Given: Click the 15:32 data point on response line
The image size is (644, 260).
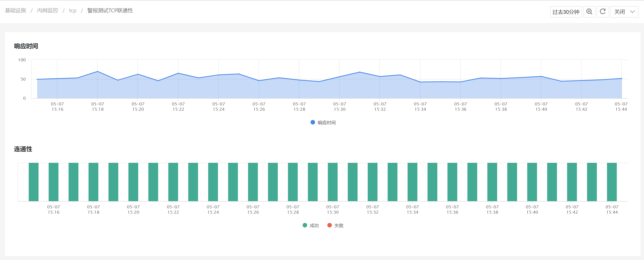Looking at the screenshot, I should click(x=380, y=76).
